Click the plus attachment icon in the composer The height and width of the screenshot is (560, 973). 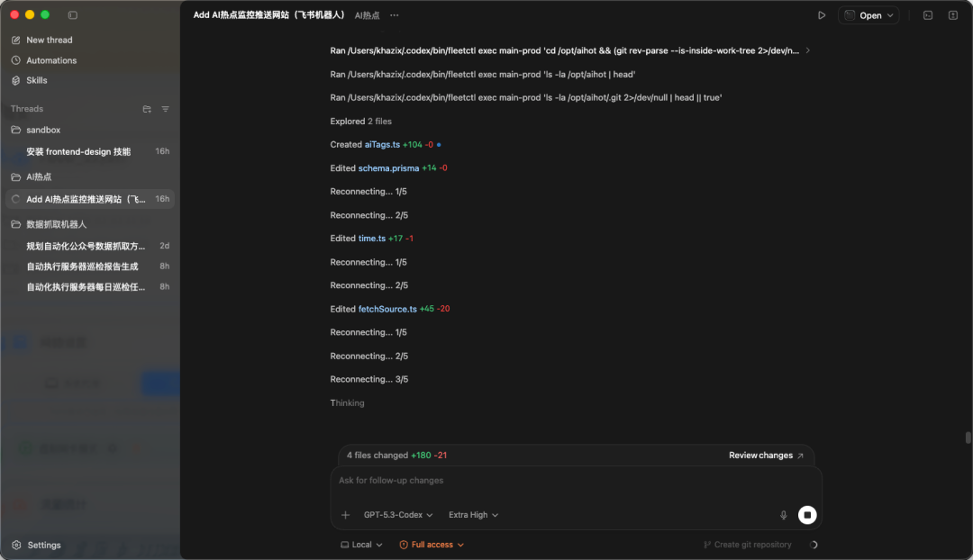[344, 514]
